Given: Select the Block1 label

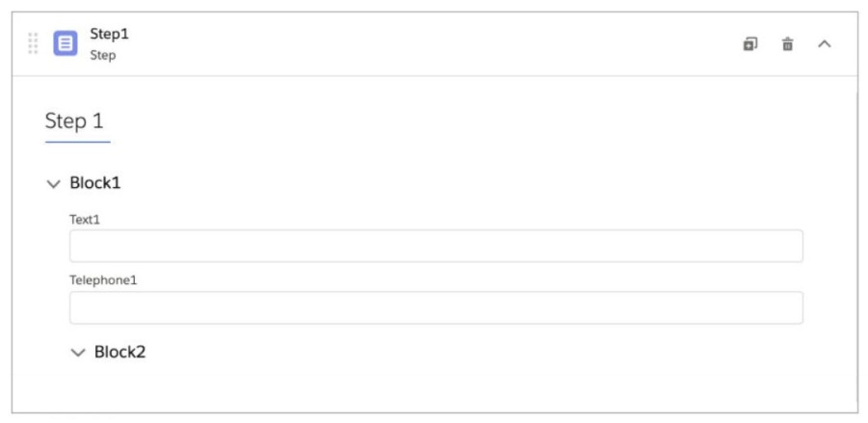Looking at the screenshot, I should pos(95,183).
